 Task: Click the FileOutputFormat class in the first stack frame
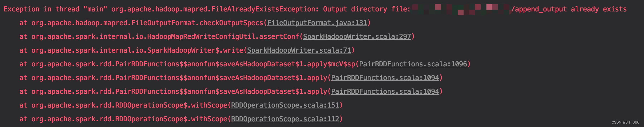[x=163, y=23]
